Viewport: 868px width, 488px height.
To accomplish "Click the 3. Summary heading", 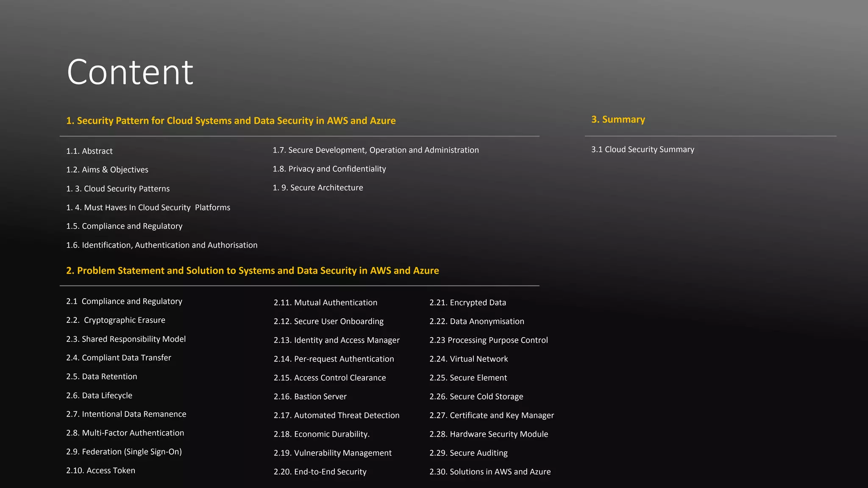I will (618, 120).
